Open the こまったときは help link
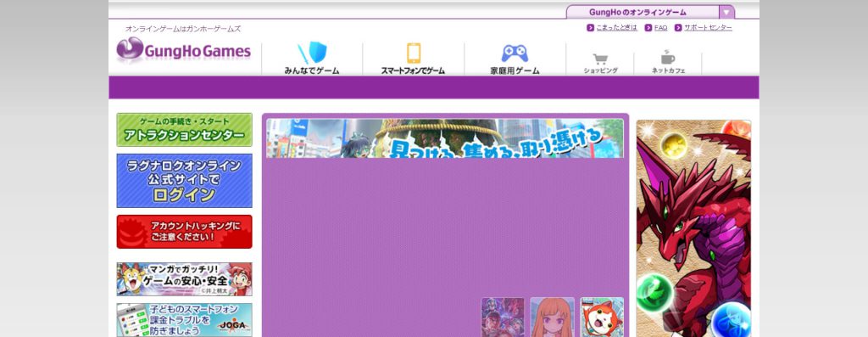The image size is (868, 337). tap(617, 28)
